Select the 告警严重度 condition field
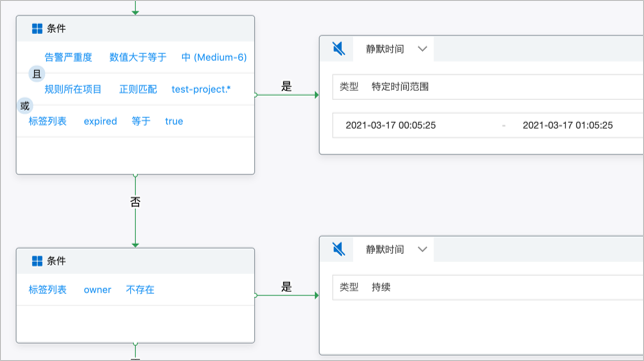Screen dimensions: 644x361 tap(68, 57)
